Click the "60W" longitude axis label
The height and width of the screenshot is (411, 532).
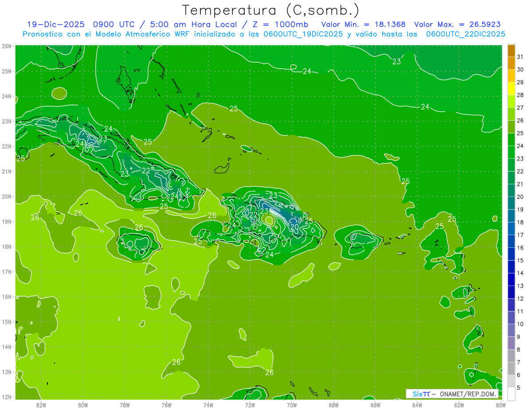pos(501,405)
